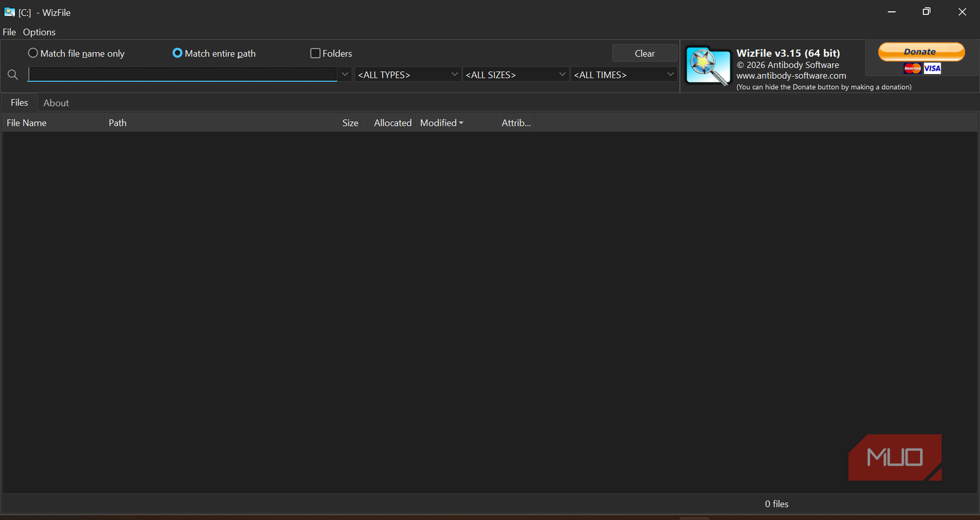Sort by Modified column header
The width and height of the screenshot is (980, 520).
pos(457,123)
